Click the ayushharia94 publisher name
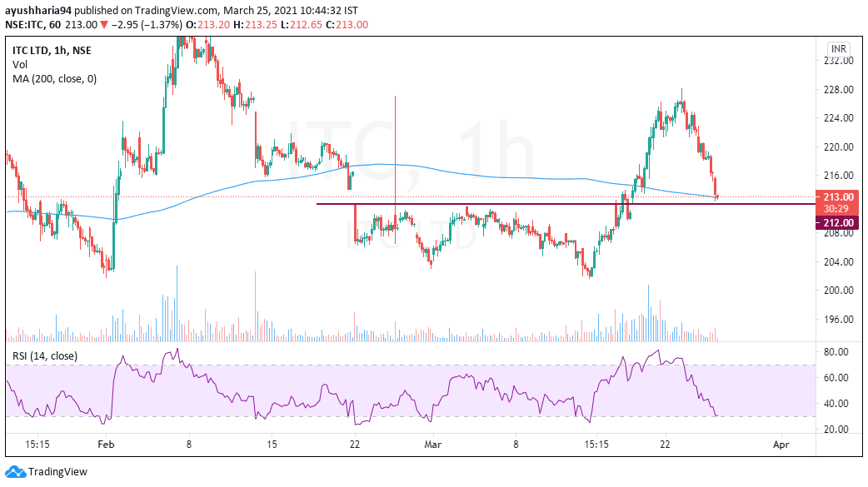This screenshot has width=868, height=487. [38, 11]
